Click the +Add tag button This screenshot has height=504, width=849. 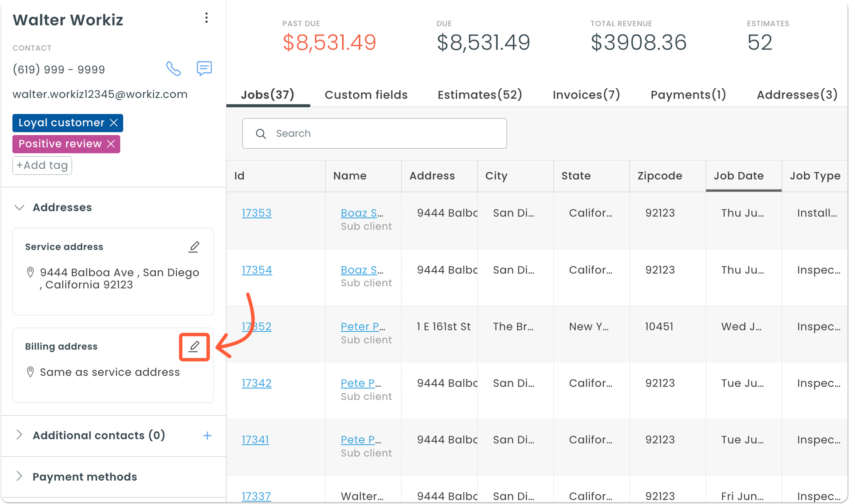[x=42, y=165]
